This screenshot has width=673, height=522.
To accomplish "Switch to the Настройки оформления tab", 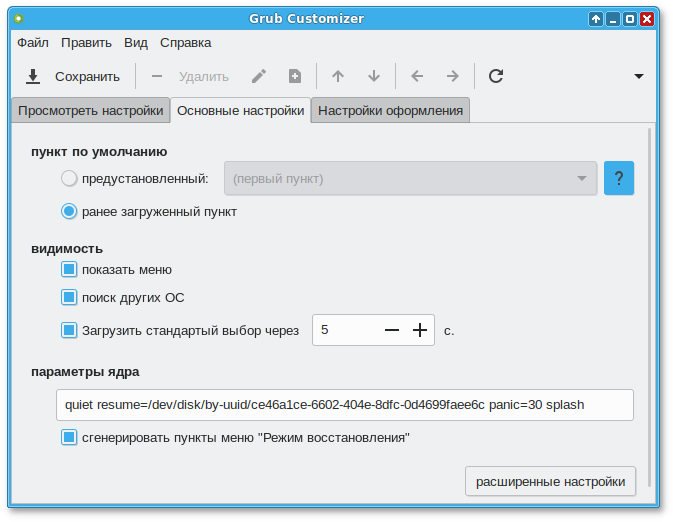I will coord(390,110).
